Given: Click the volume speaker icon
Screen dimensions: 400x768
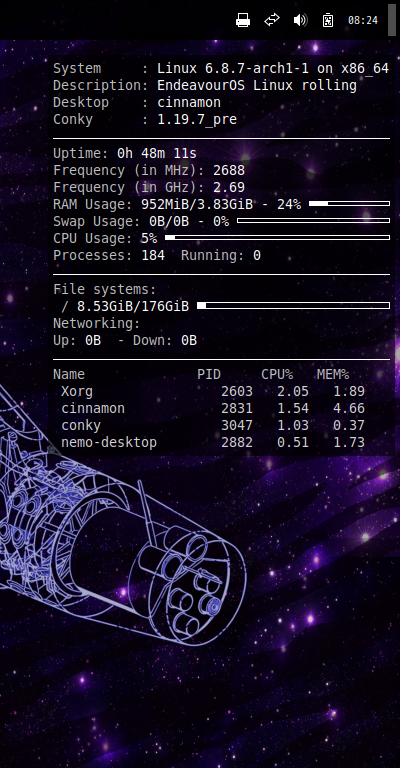Looking at the screenshot, I should [300, 20].
